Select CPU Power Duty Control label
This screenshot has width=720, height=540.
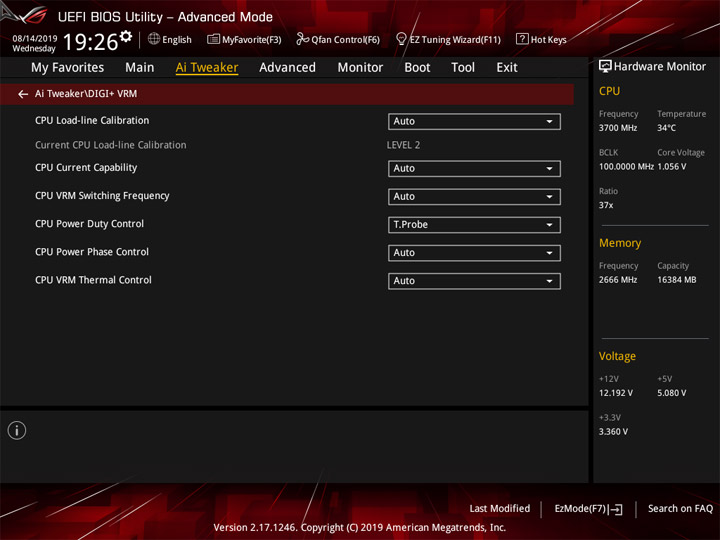pos(89,224)
